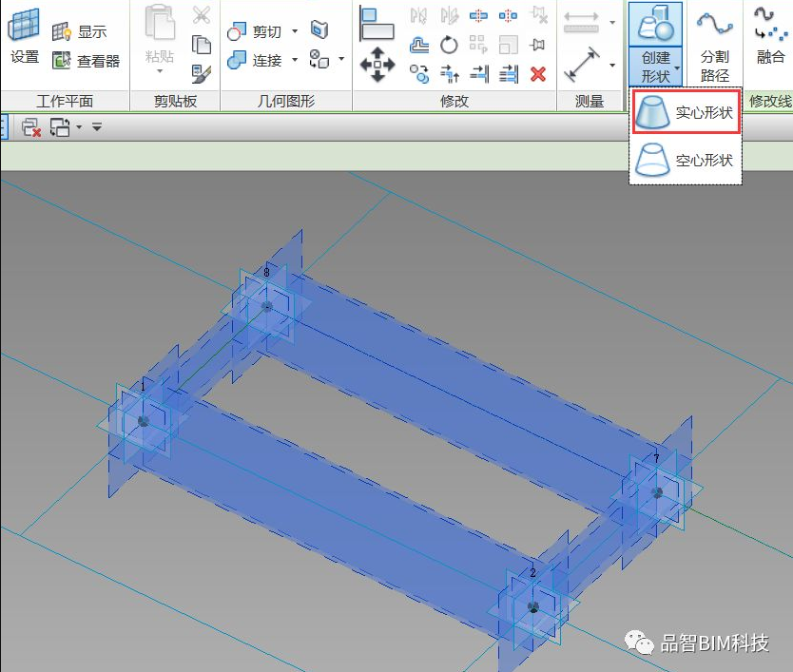Select reference point 8 in the model
The width and height of the screenshot is (793, 672).
point(267,306)
